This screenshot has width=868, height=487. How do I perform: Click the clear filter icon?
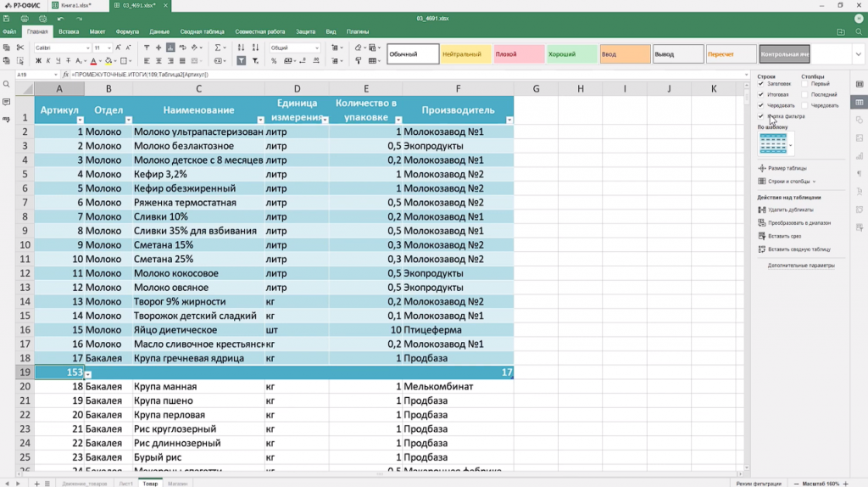click(255, 61)
